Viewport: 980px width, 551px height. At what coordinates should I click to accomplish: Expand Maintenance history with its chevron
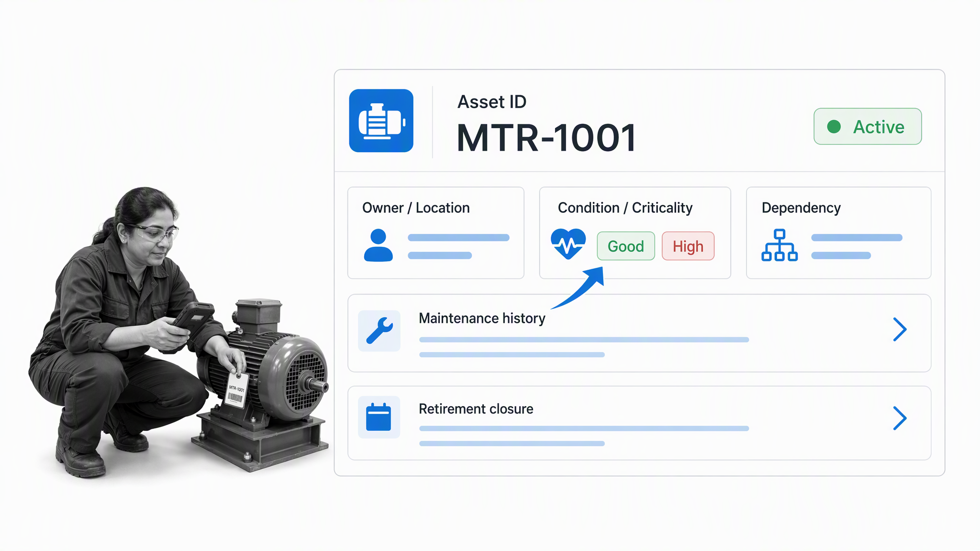point(900,330)
